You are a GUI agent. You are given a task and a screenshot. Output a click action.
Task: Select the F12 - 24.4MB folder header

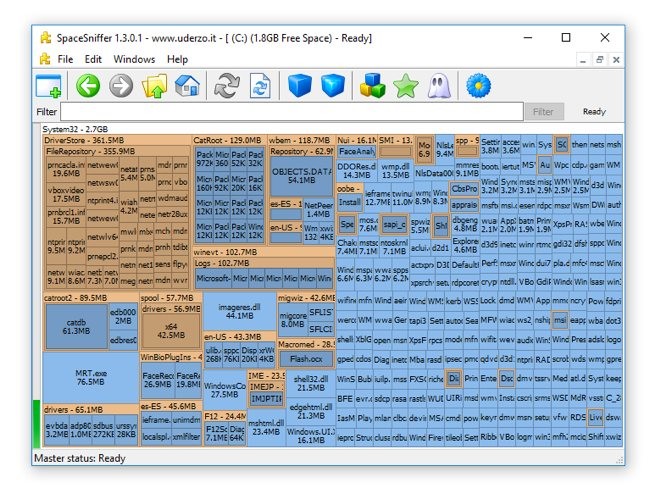(x=226, y=416)
